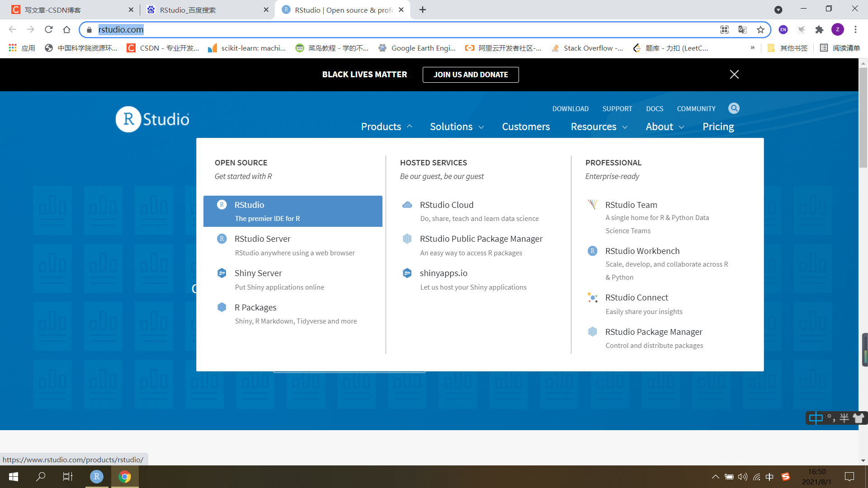Expand the Solutions dropdown menu
This screenshot has height=488, width=868.
457,127
